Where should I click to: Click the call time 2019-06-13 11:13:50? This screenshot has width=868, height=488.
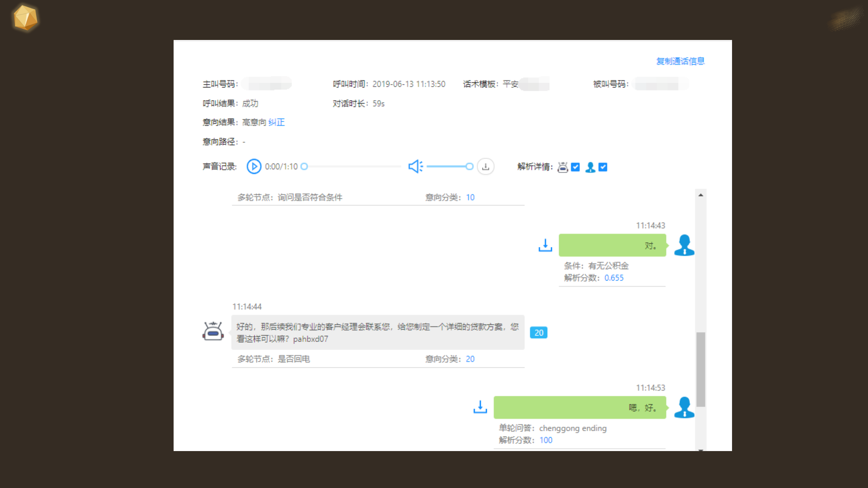(409, 84)
